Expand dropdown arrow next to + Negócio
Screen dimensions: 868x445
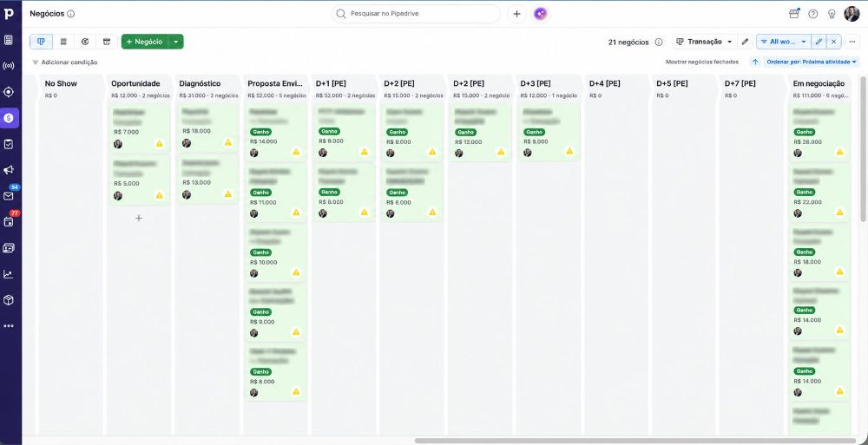point(176,42)
